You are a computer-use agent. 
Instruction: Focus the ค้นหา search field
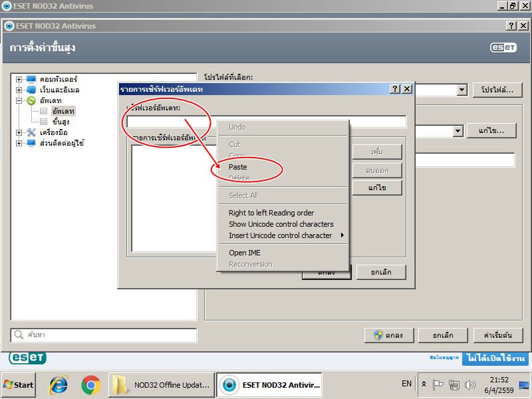coord(104,335)
